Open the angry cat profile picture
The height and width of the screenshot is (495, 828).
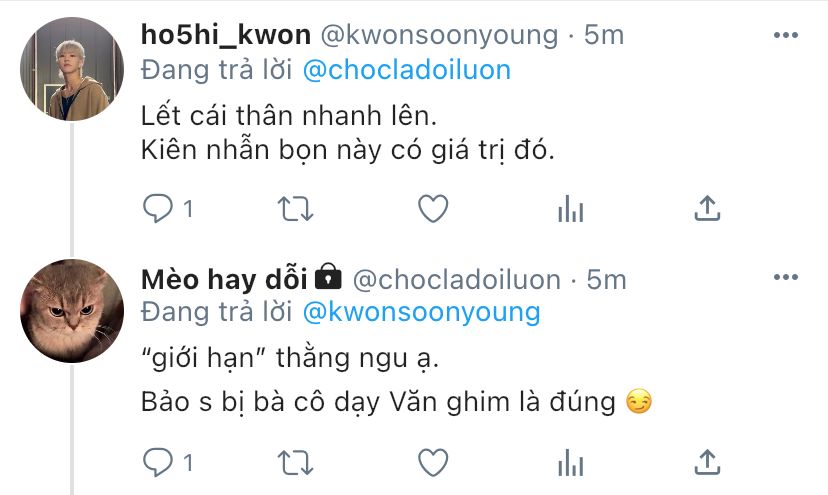[72, 311]
